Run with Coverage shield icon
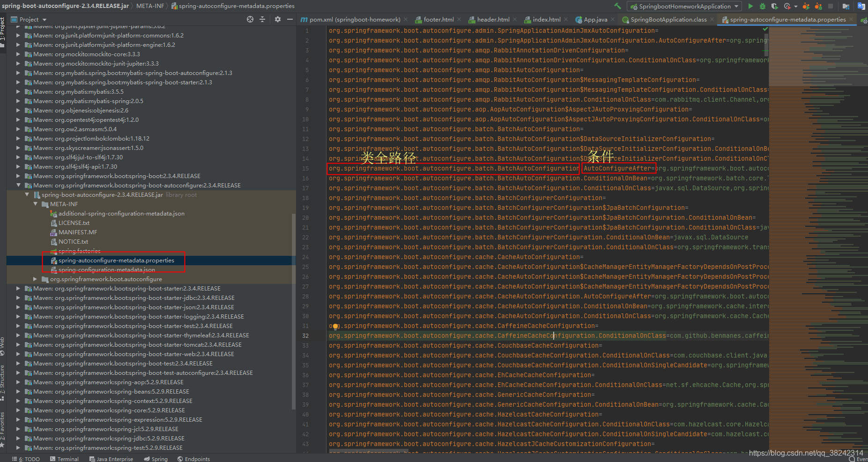Viewport: 868px width, 462px height. (774, 6)
